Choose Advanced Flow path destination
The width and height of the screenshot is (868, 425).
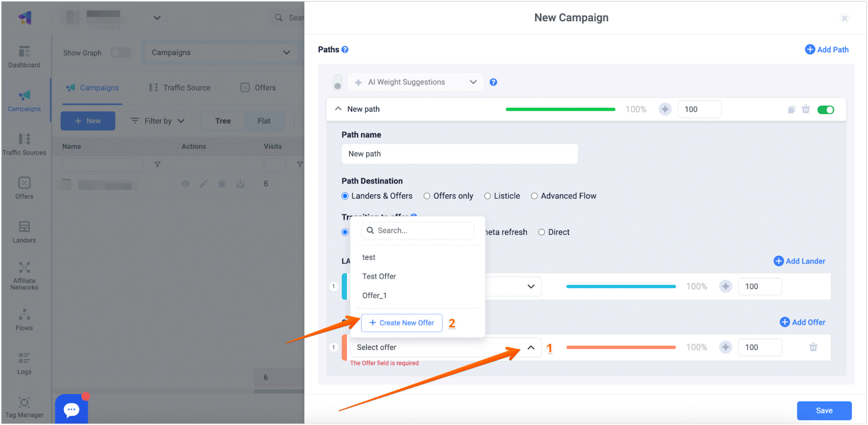pyautogui.click(x=534, y=196)
